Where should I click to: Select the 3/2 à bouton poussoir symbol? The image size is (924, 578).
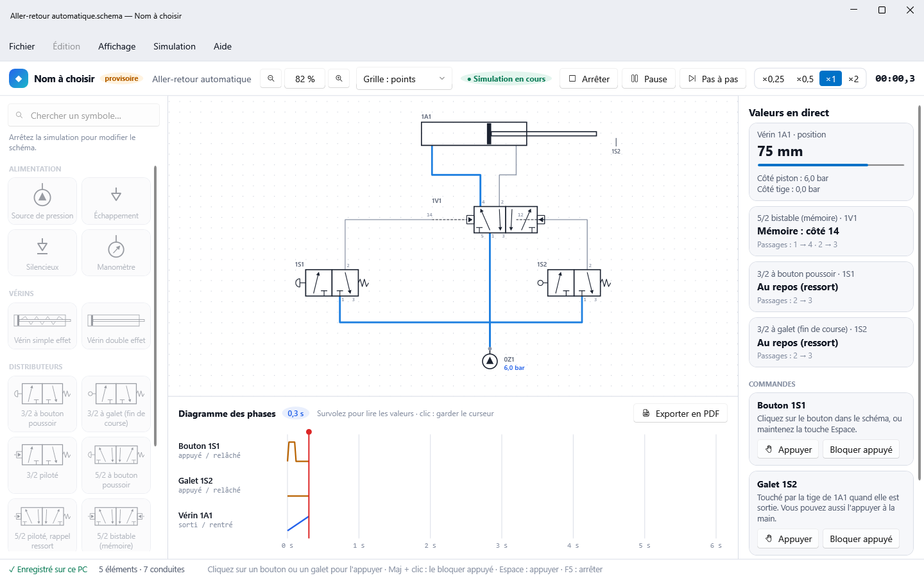click(x=42, y=403)
